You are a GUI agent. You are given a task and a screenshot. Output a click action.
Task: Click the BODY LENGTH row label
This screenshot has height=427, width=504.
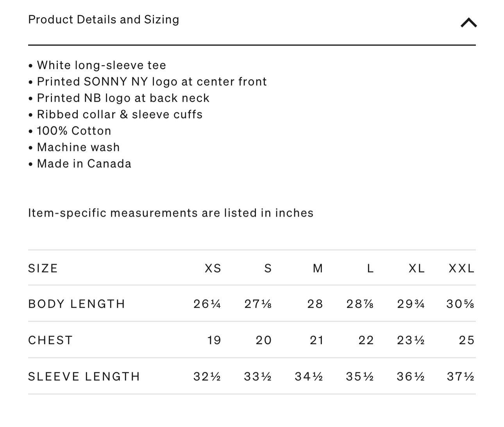pos(77,304)
